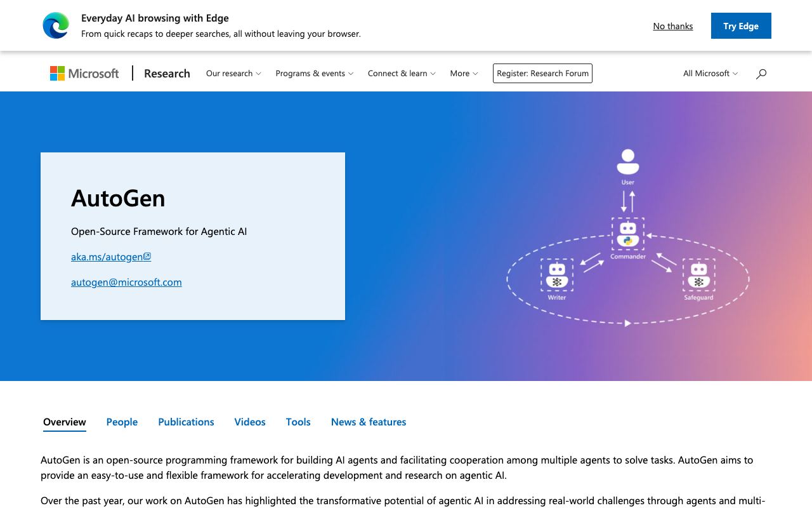Image resolution: width=812 pixels, height=508 pixels.
Task: Click the Try Edge button
Action: coord(741,25)
